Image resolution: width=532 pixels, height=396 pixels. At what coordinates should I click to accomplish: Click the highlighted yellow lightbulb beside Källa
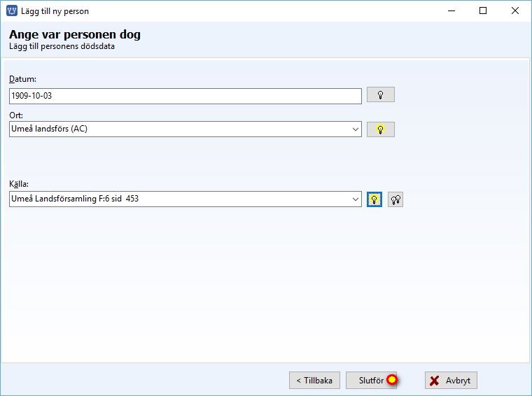pos(374,199)
